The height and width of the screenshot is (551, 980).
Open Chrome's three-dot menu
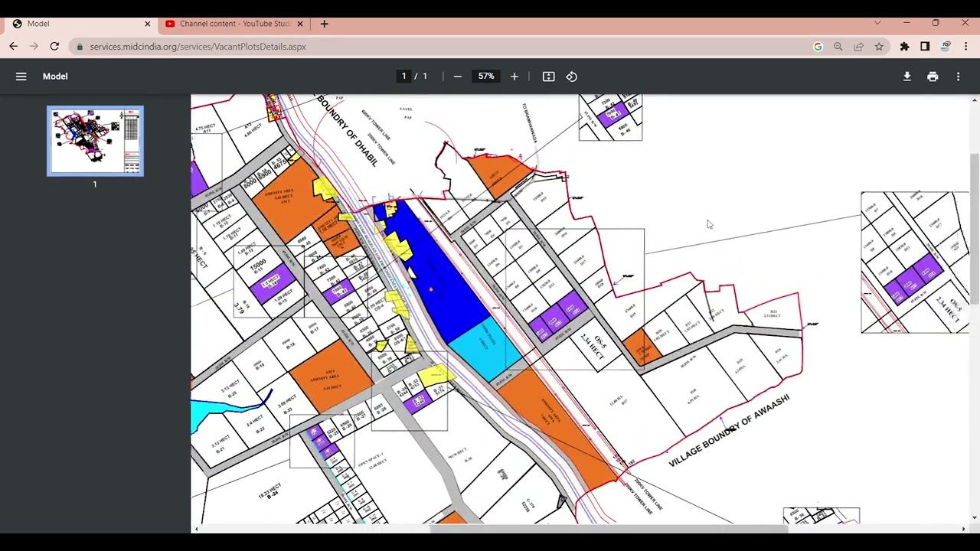(965, 47)
